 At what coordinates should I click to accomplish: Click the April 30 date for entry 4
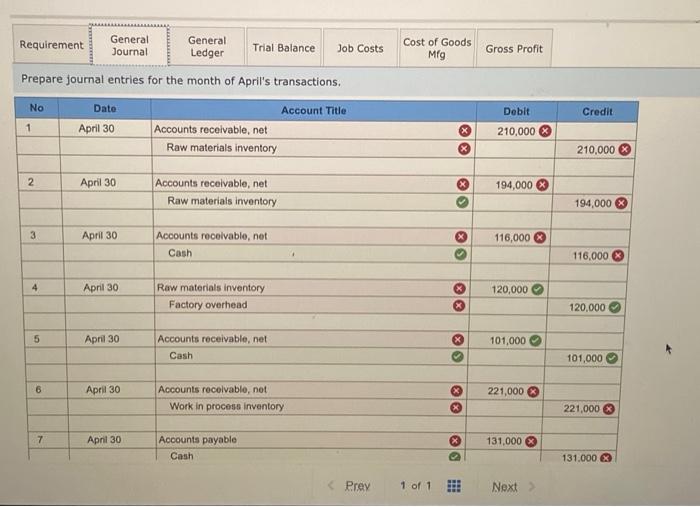[101, 287]
